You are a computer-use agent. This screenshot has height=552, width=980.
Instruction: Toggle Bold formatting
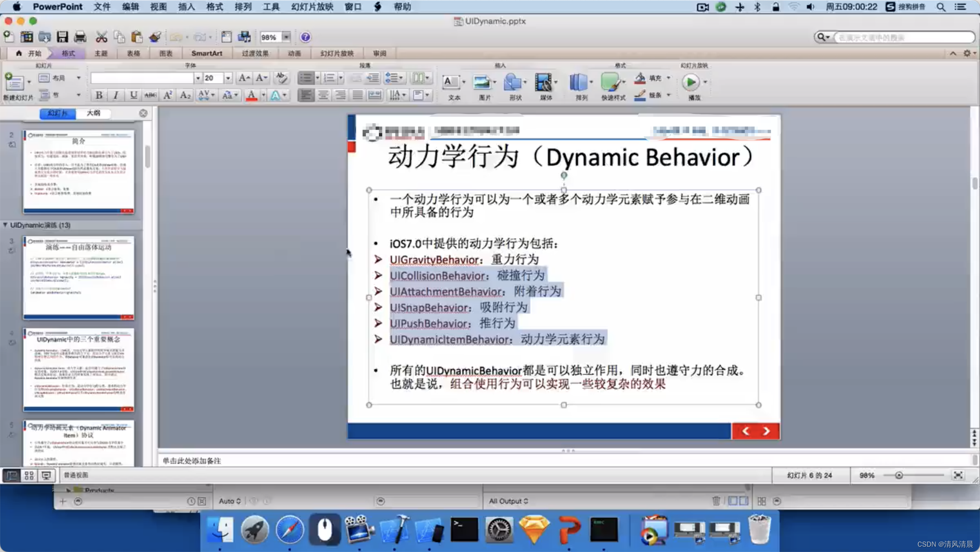click(x=99, y=95)
